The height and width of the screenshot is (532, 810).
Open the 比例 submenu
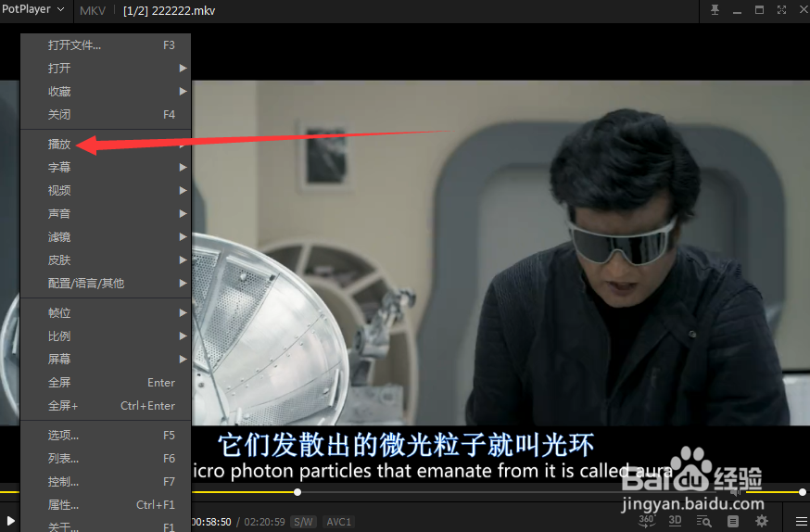coord(106,336)
